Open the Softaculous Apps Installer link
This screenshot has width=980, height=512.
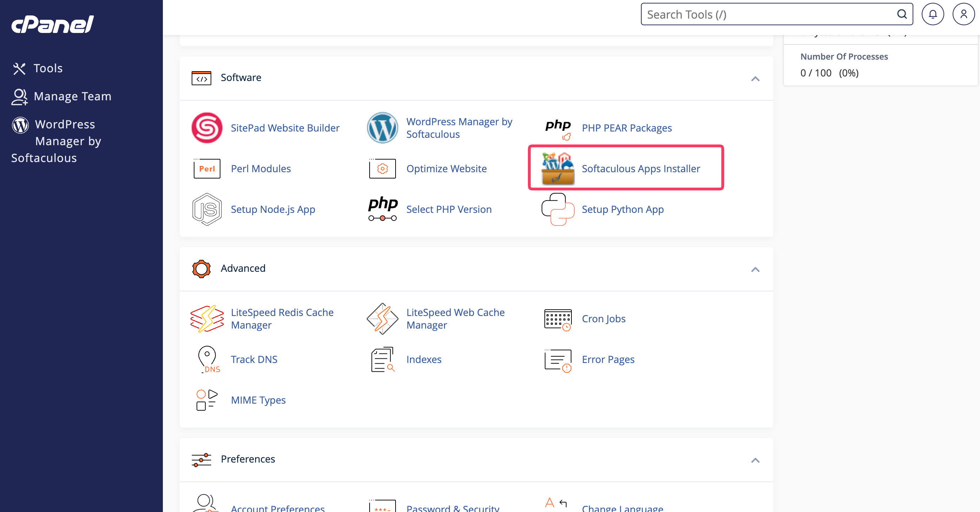[x=641, y=168]
